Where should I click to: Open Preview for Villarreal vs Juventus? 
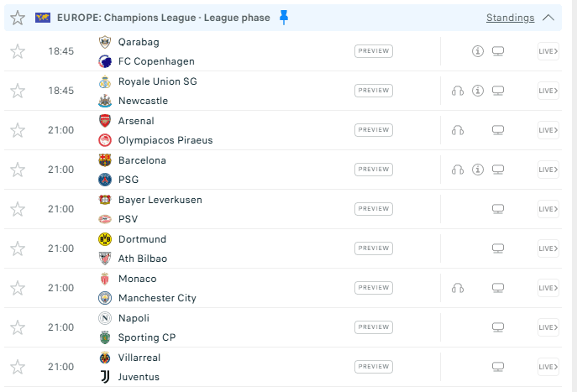[x=374, y=367]
